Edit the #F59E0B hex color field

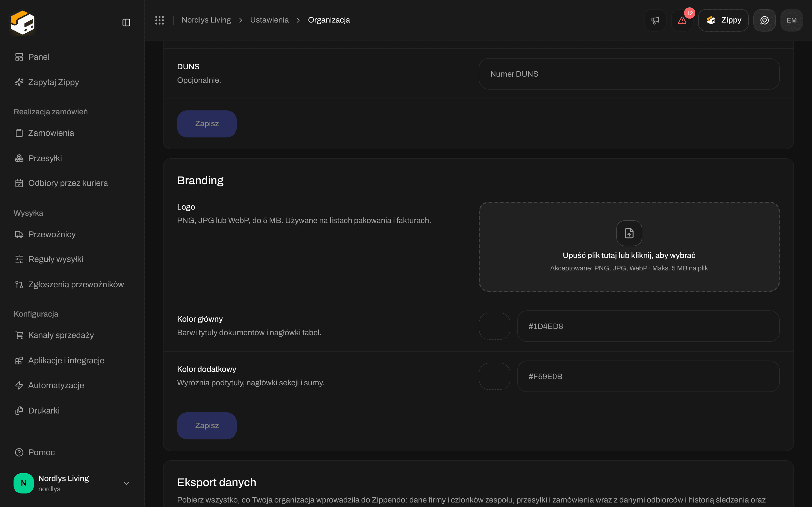(x=648, y=376)
